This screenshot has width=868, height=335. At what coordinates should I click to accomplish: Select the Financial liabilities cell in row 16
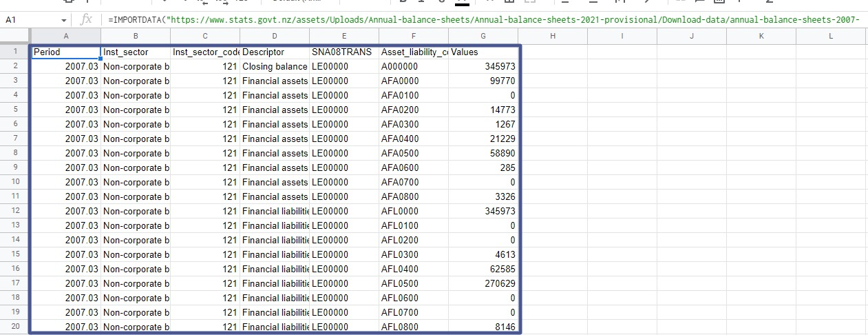click(275, 269)
